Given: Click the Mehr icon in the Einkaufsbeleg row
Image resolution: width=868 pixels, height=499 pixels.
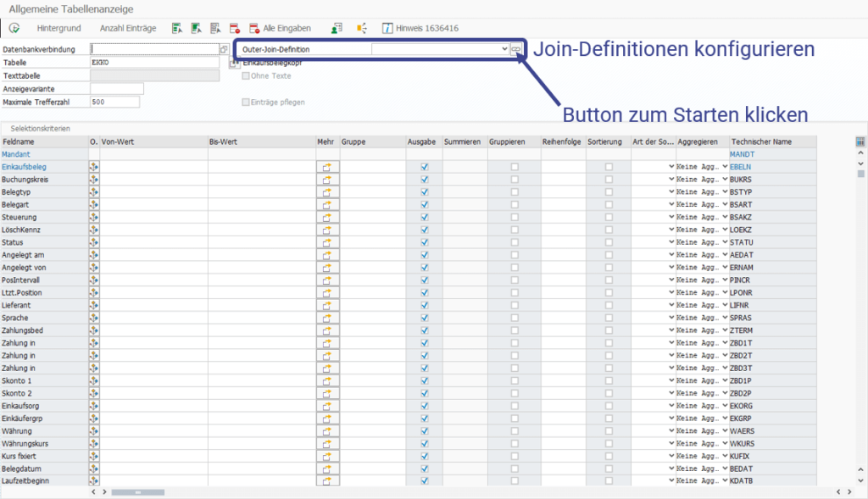Looking at the screenshot, I should tap(328, 167).
